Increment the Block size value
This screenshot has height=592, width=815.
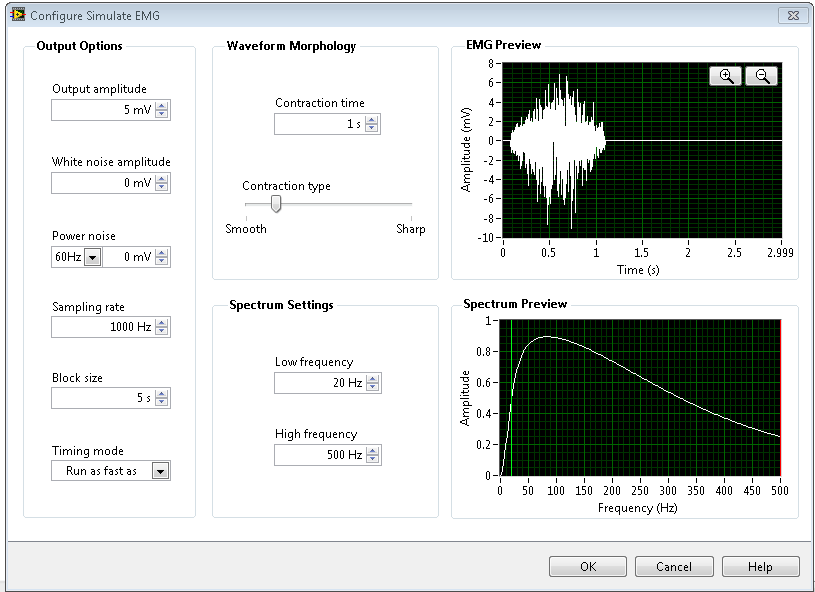click(x=162, y=394)
